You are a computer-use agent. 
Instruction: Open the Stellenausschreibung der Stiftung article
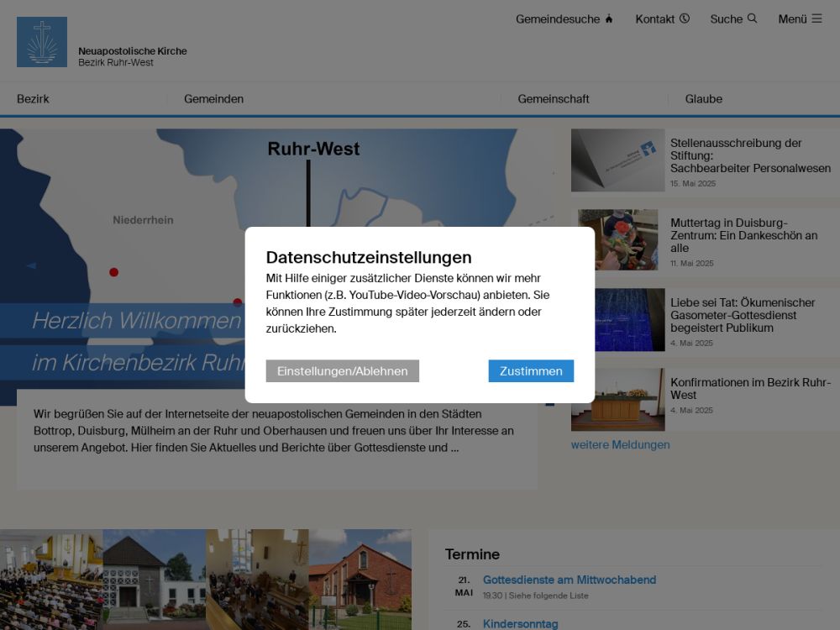(750, 155)
